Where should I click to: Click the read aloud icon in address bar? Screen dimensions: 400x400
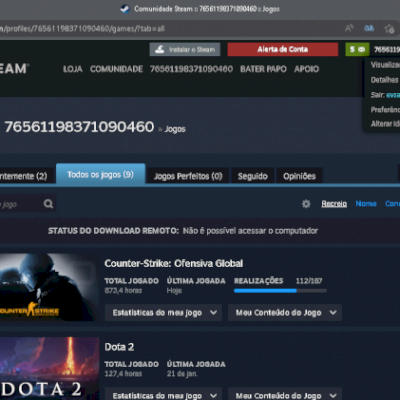point(349,28)
